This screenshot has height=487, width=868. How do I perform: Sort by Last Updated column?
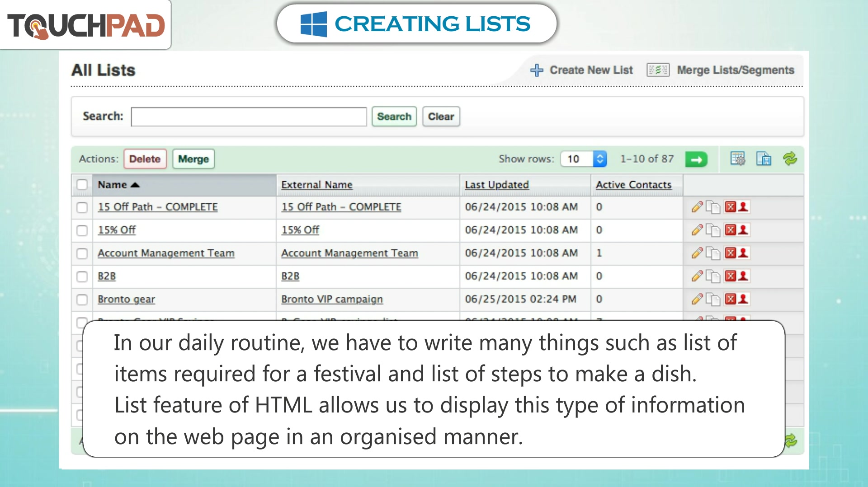tap(496, 185)
